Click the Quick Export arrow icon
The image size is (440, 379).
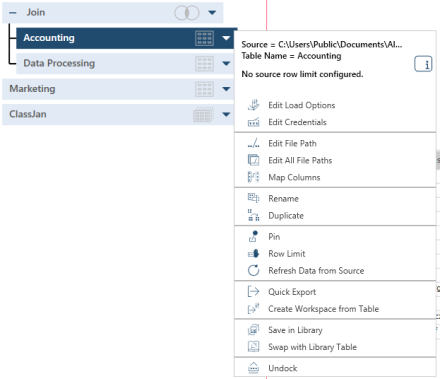(253, 292)
